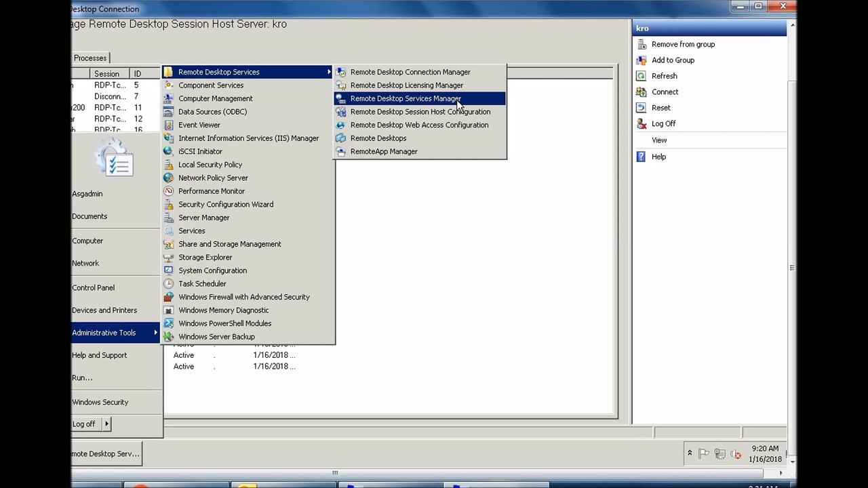Click the Session column header

(107, 74)
